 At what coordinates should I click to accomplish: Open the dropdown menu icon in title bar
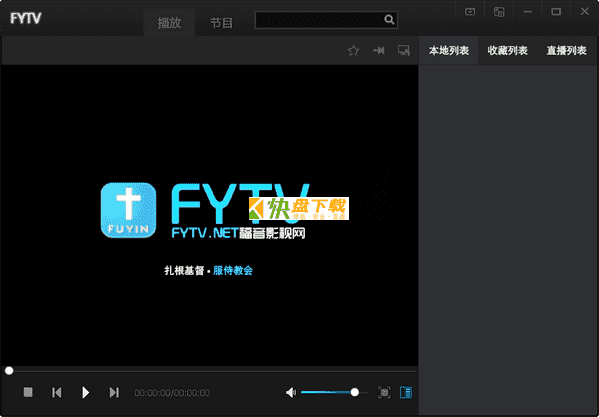pos(470,12)
